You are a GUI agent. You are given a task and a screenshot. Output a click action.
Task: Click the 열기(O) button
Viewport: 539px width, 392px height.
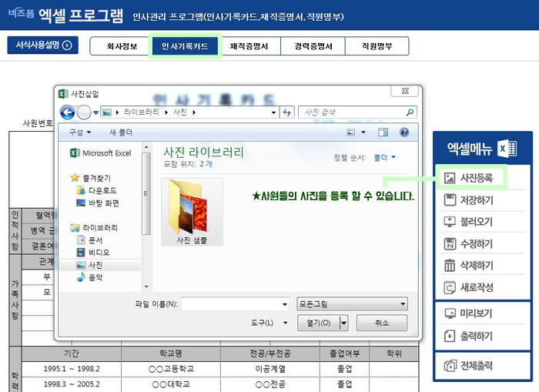tap(319, 323)
